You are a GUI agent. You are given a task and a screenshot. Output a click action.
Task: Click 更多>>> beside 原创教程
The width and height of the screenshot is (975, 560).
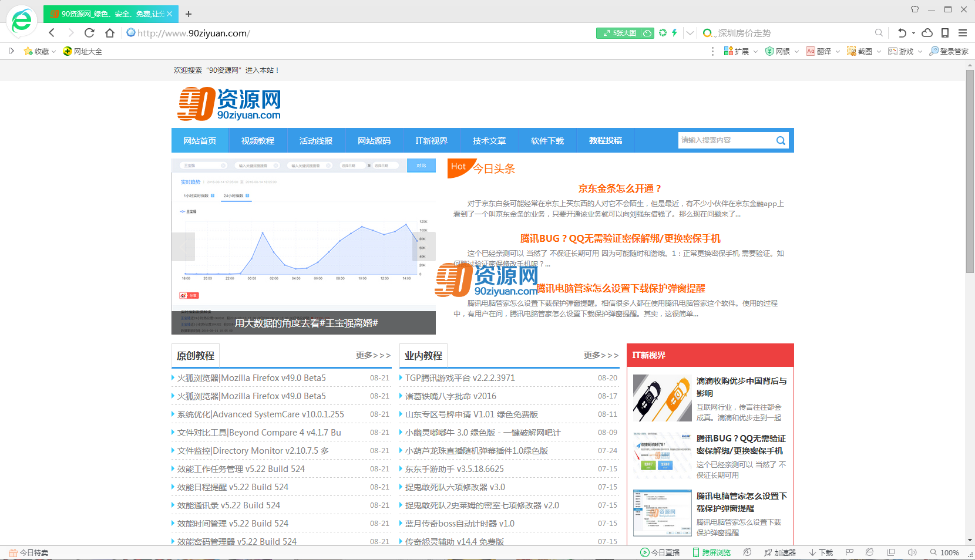(373, 355)
